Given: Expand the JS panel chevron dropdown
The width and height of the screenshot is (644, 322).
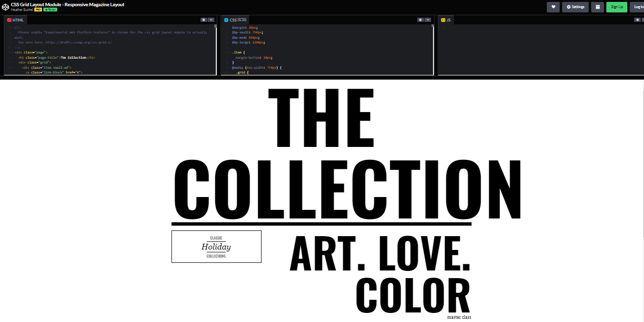Looking at the screenshot, I should click(x=643, y=20).
